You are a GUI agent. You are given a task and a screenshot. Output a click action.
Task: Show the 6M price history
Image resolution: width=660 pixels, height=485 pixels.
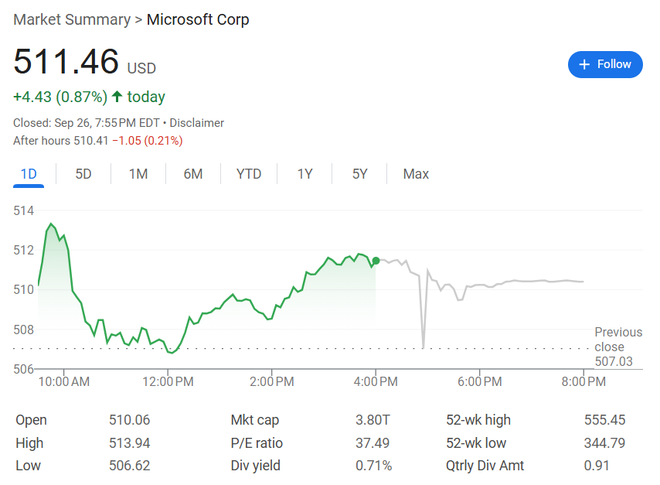click(193, 174)
